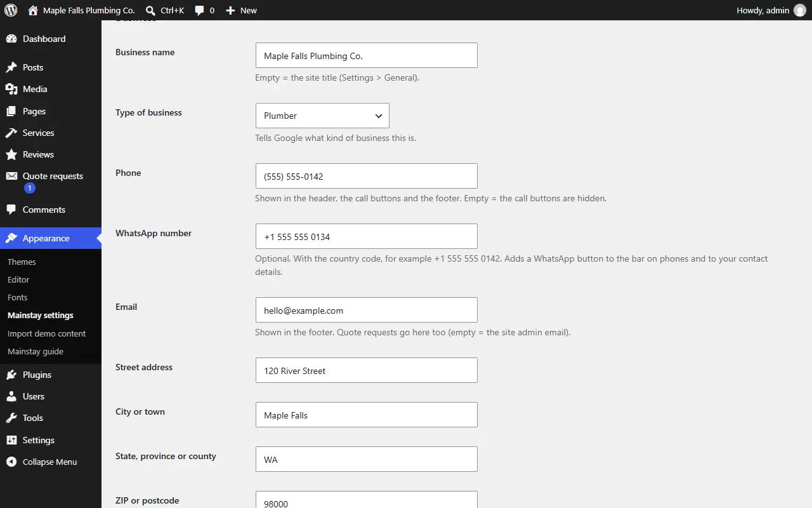
Task: Click the Ctrl+K search shortcut label
Action: pos(173,11)
